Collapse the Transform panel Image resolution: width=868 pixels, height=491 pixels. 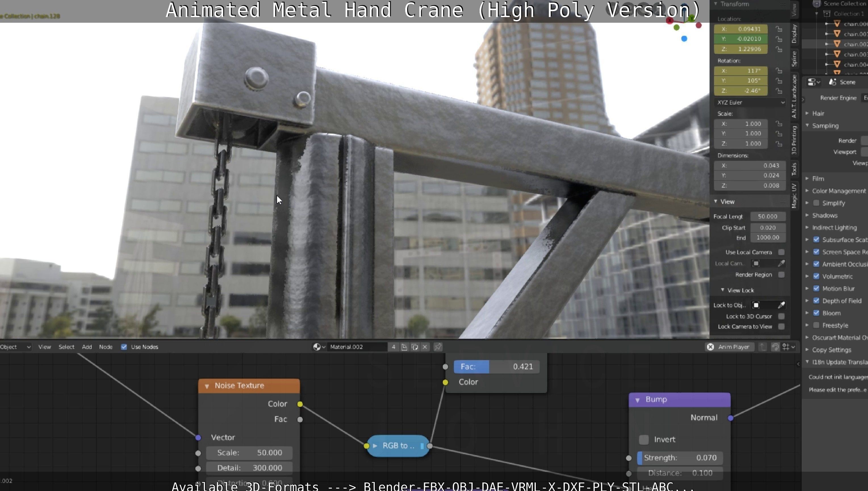(x=716, y=4)
